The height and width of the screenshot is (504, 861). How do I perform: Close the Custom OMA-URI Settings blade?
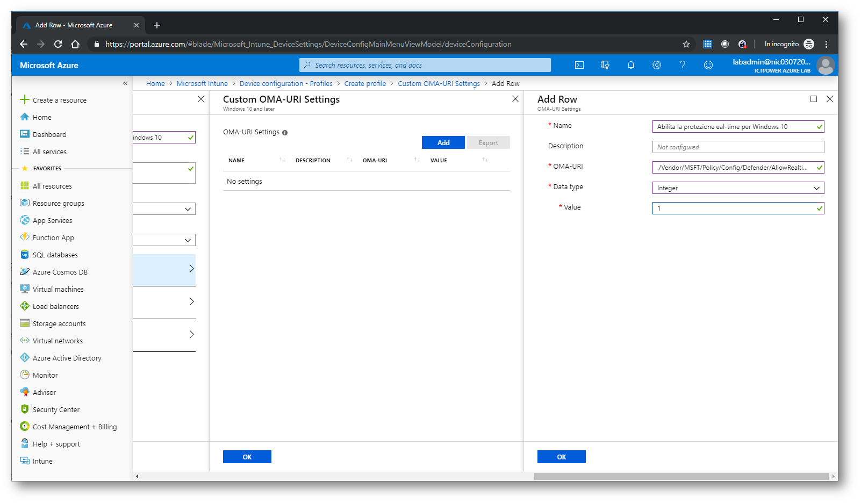click(x=515, y=99)
